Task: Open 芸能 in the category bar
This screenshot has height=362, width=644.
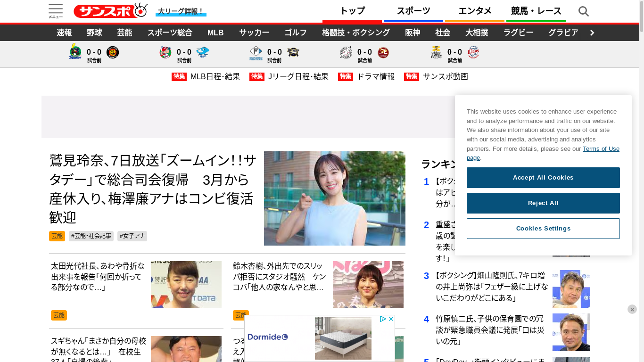Action: click(x=124, y=33)
